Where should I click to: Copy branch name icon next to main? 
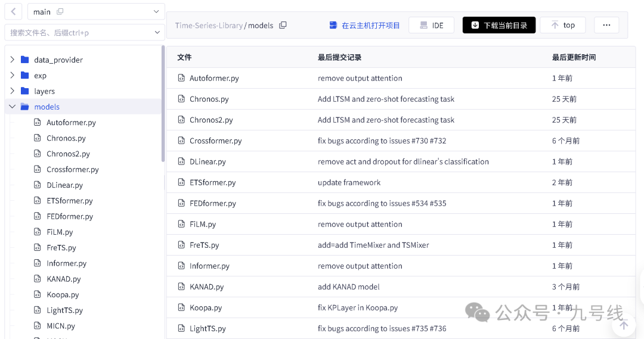60,11
